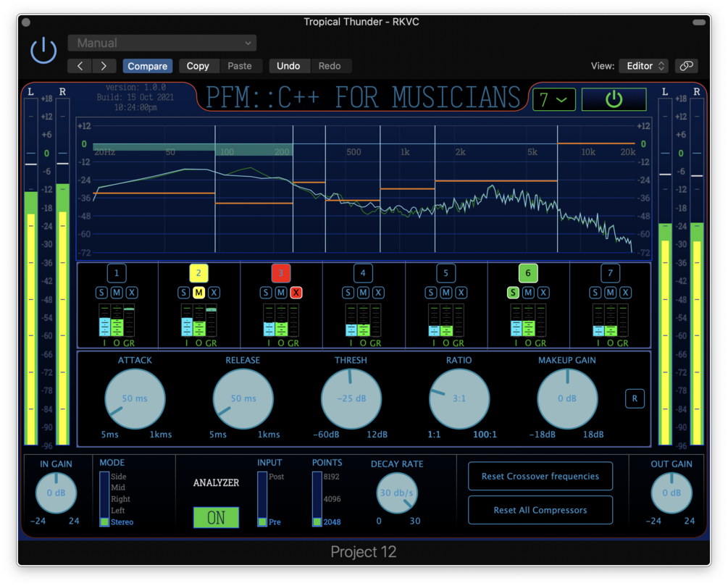The width and height of the screenshot is (728, 586).
Task: Un-bypass band 3 red X button
Action: (296, 293)
